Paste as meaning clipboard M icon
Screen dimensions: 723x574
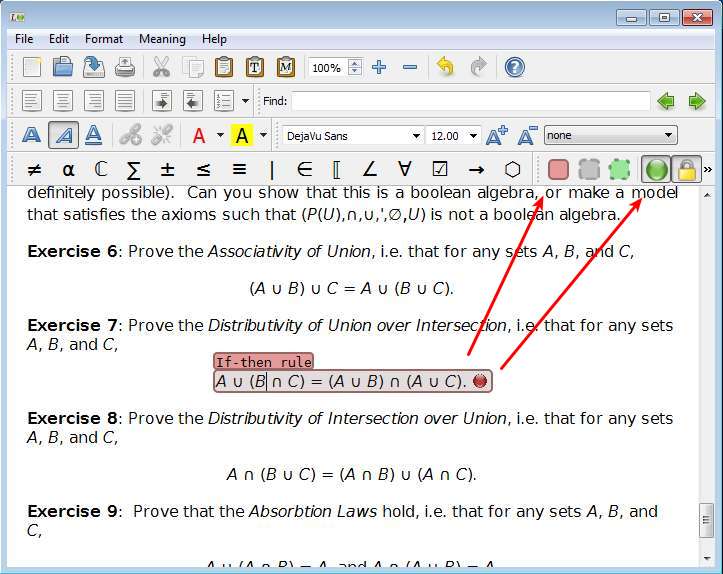point(285,67)
